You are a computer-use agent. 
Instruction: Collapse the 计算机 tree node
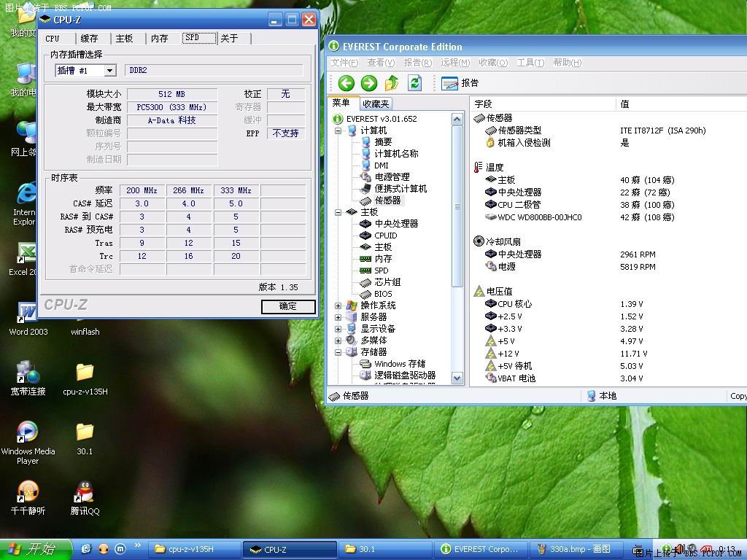pyautogui.click(x=338, y=131)
